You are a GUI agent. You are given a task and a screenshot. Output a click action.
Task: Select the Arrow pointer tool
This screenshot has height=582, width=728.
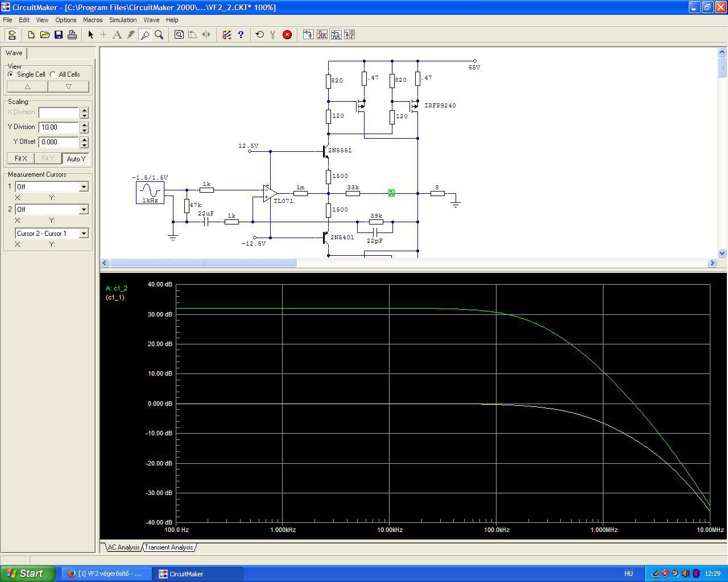point(90,35)
